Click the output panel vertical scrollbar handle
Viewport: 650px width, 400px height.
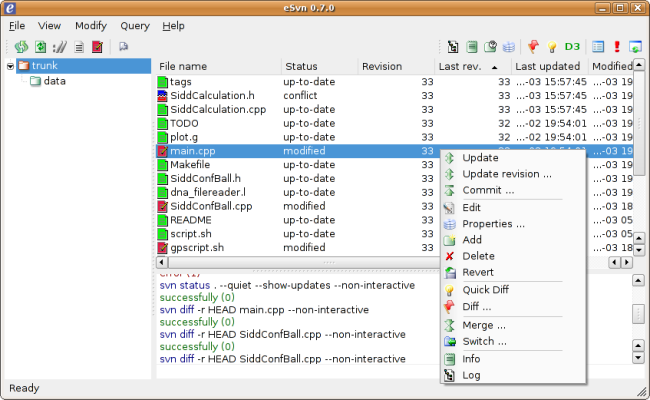point(637,313)
